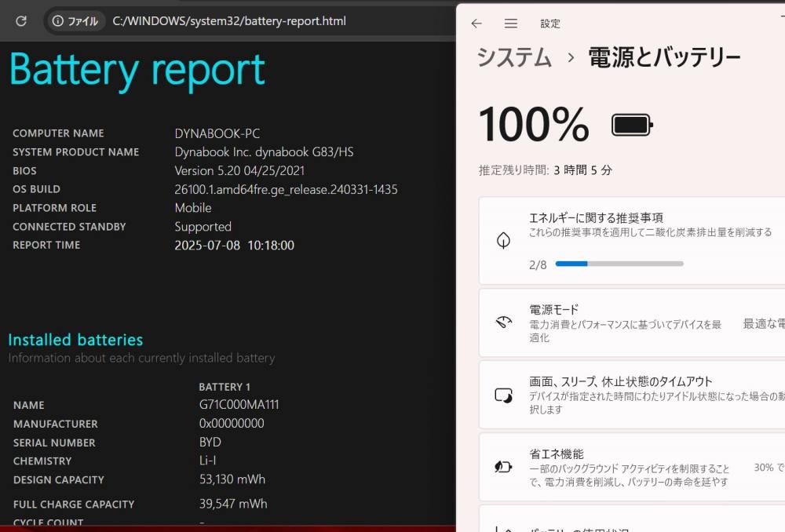The height and width of the screenshot is (532, 785).
Task: Click the Installed batteries section heading
Action: click(x=75, y=340)
